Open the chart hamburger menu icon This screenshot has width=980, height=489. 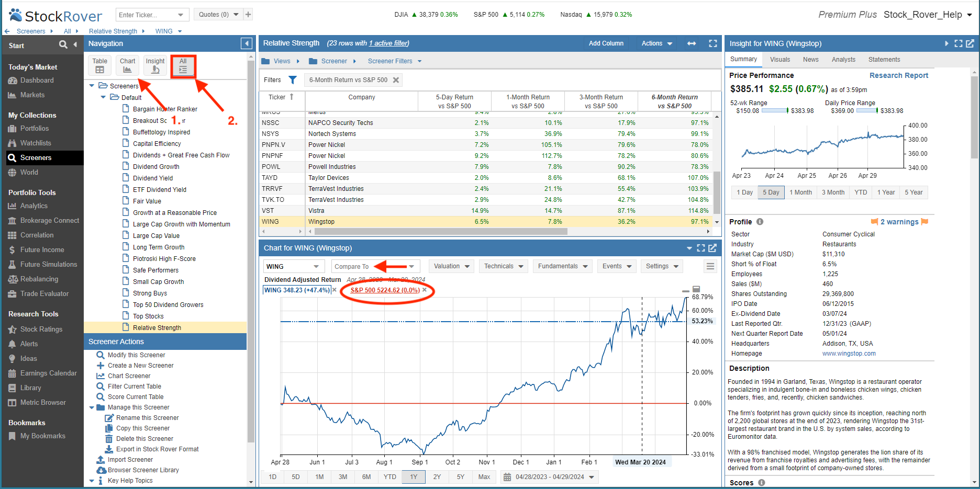[x=710, y=266]
